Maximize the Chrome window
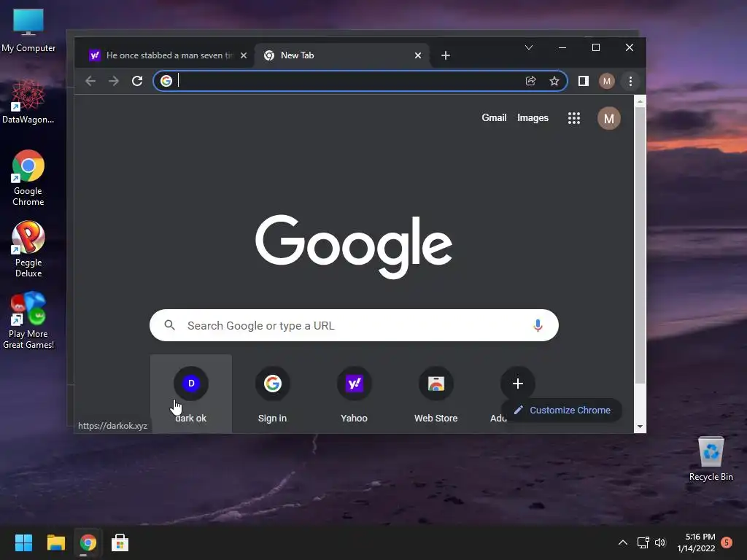Viewport: 747px width, 560px height. click(595, 47)
